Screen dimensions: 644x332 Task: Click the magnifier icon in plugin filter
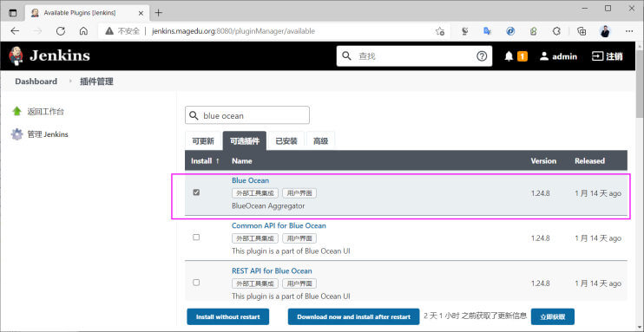point(194,116)
